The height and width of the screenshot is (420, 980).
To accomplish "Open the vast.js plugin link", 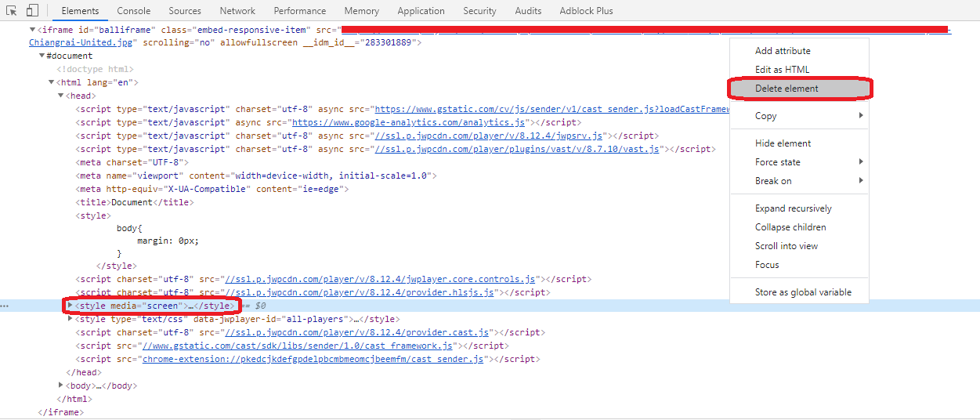I will (517, 149).
